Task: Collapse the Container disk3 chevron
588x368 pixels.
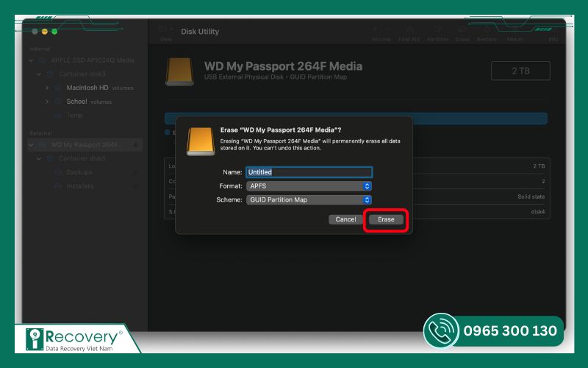Action: [x=39, y=74]
